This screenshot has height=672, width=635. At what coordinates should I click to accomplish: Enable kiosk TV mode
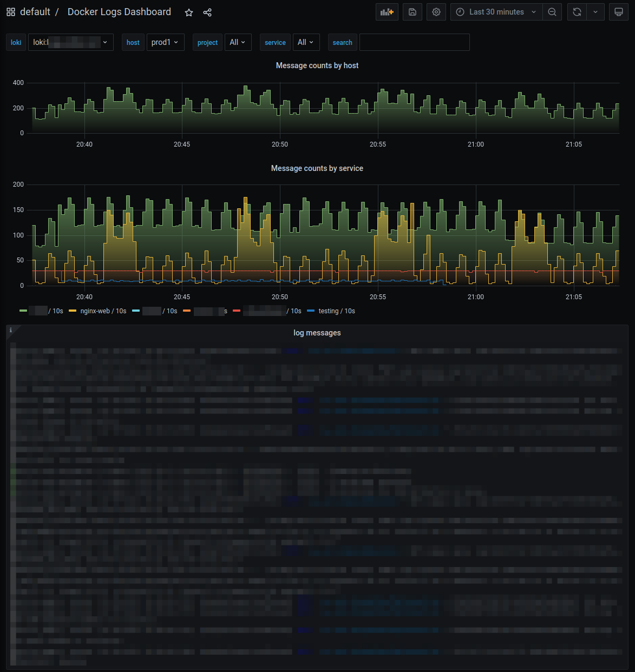tap(618, 11)
